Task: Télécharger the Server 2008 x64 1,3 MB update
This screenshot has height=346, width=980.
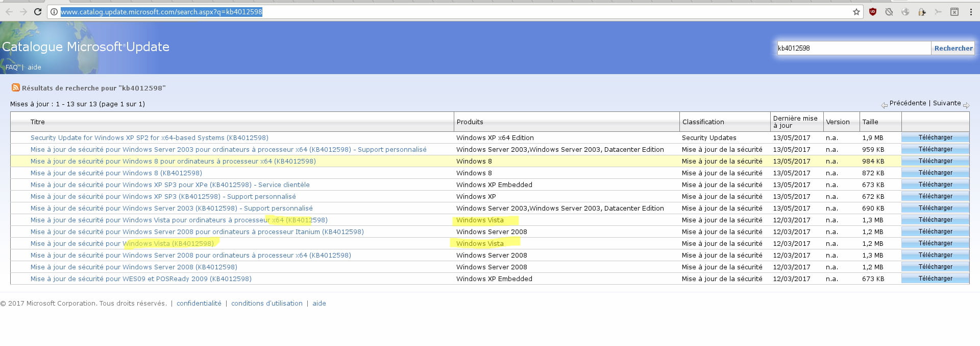Action: click(x=935, y=255)
